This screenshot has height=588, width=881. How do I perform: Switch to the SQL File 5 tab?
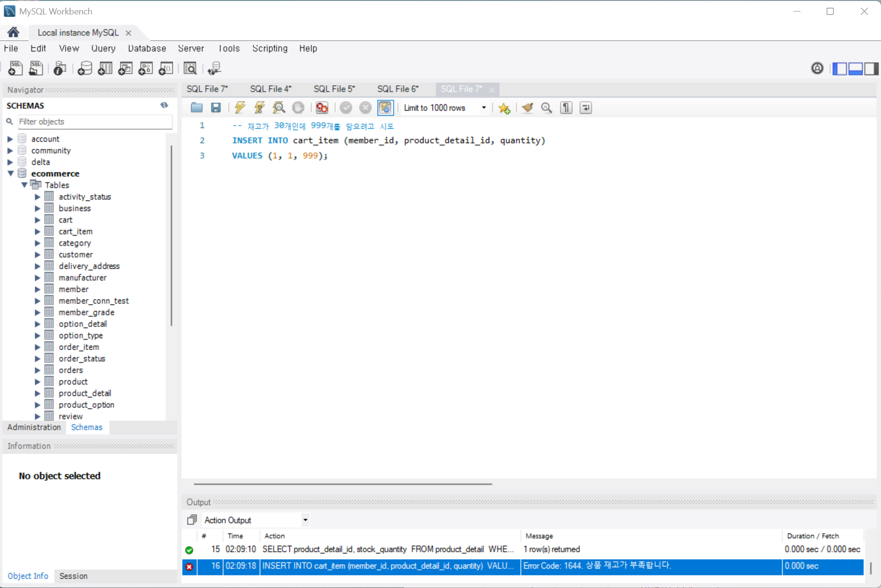pos(334,89)
